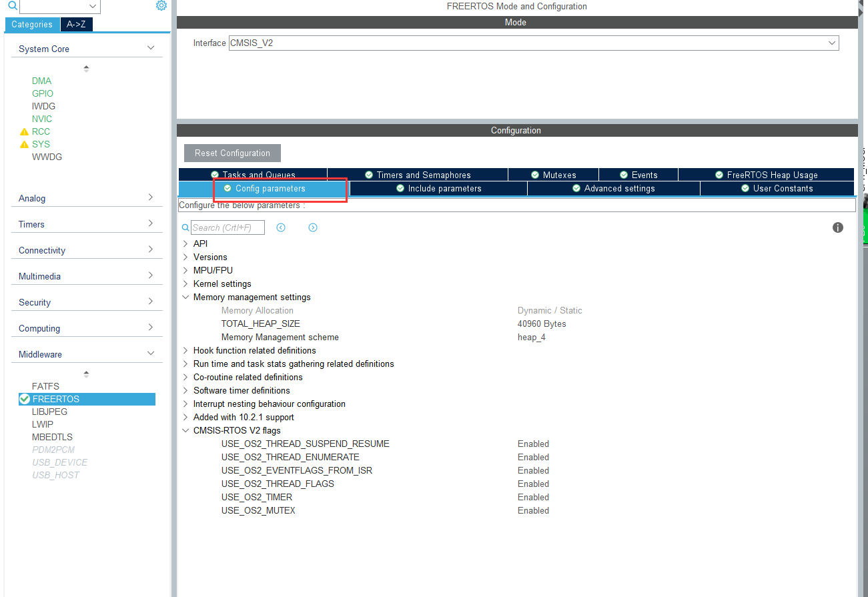Expand Interrupt nesting behaviour configuration

click(185, 404)
